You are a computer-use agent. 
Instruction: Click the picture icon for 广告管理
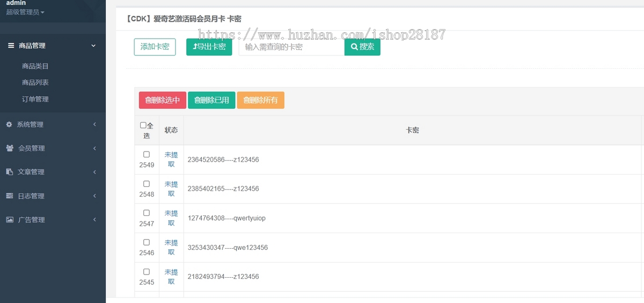coord(9,220)
